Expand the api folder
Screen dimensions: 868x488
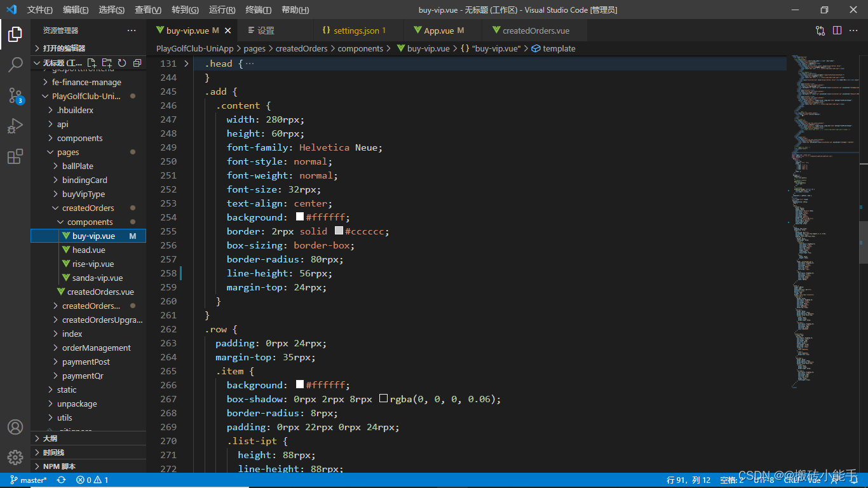[88, 124]
